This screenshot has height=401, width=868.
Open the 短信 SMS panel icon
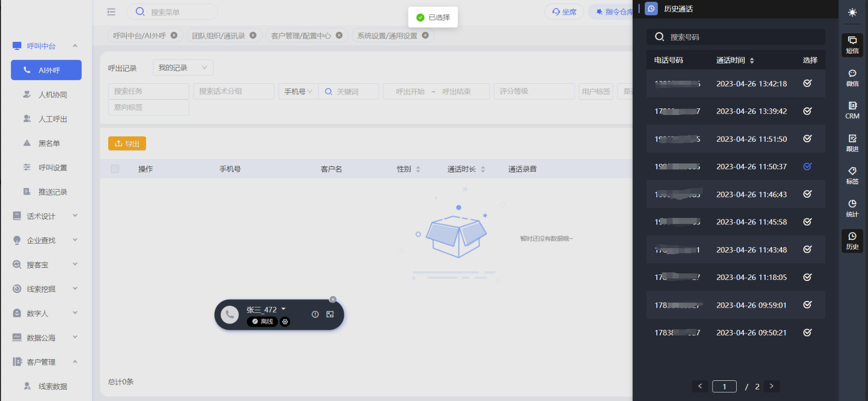click(852, 45)
